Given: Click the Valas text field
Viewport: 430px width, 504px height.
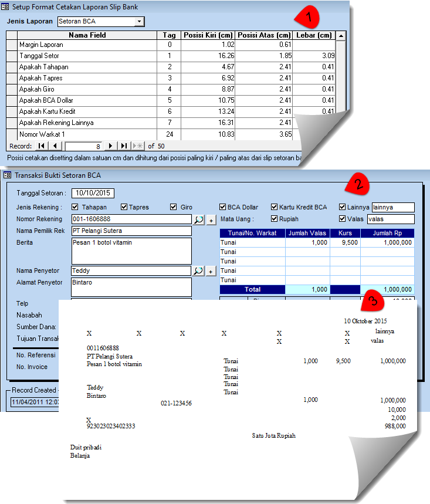Looking at the screenshot, I should click(391, 219).
